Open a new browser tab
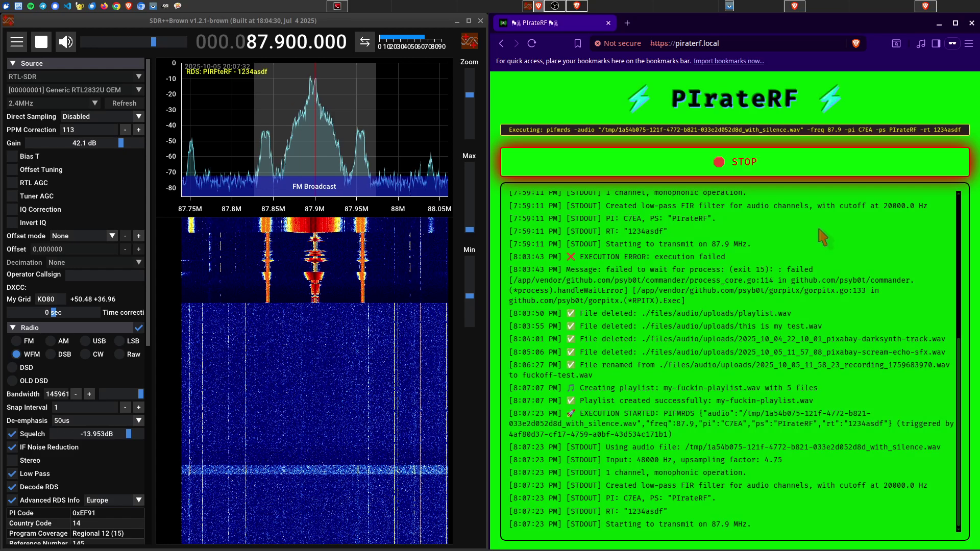Image resolution: width=980 pixels, height=551 pixels. (627, 23)
